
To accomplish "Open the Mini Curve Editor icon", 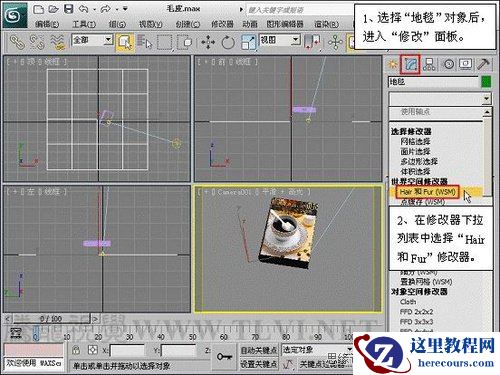I will [x=15, y=332].
